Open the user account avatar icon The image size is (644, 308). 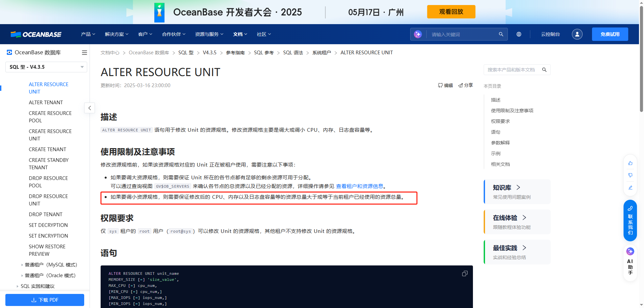coord(577,34)
